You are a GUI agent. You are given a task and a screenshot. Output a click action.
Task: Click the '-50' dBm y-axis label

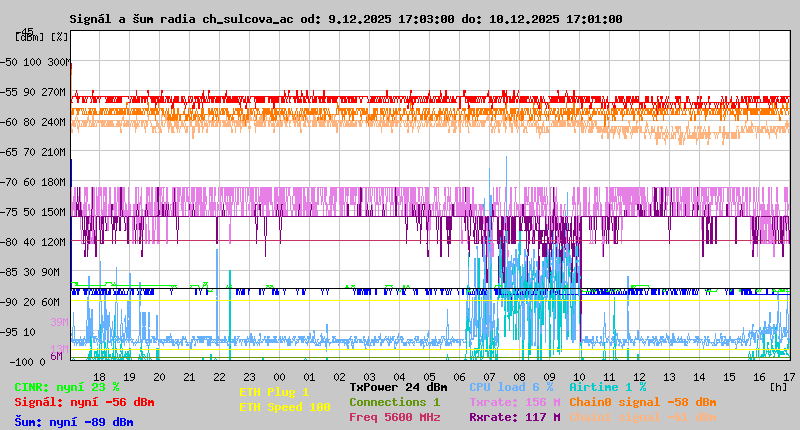(x=8, y=62)
